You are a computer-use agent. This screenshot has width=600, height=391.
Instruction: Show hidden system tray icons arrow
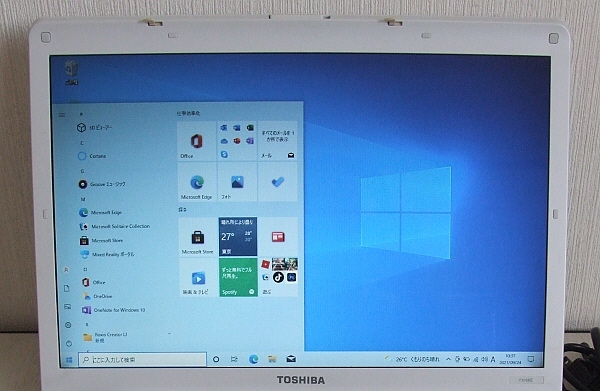448,359
